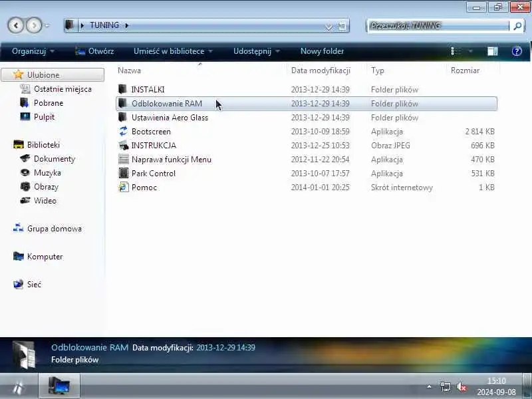Select Komputer in the sidebar
532x399 pixels.
coord(45,257)
